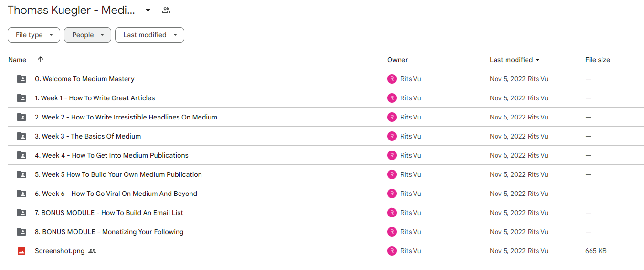Image resolution: width=644 pixels, height=270 pixels.
Task: Open BONUS MODULE Monetizing Your Following folder
Action: pos(109,232)
